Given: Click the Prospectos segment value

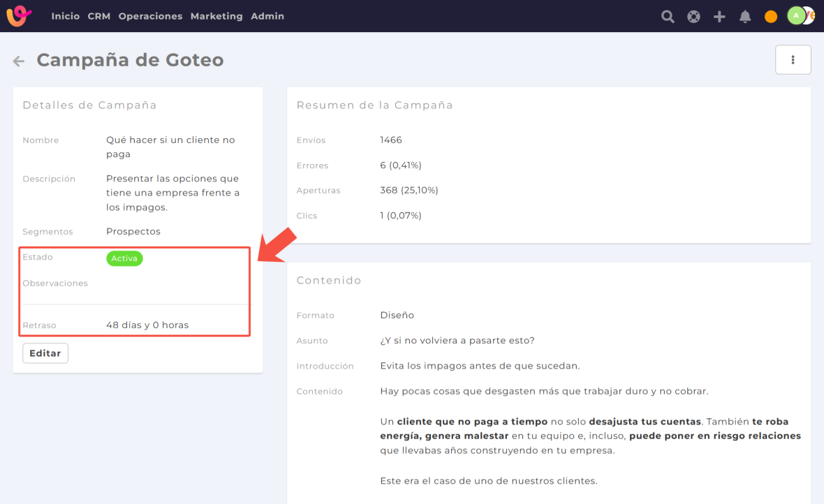Looking at the screenshot, I should click(133, 231).
